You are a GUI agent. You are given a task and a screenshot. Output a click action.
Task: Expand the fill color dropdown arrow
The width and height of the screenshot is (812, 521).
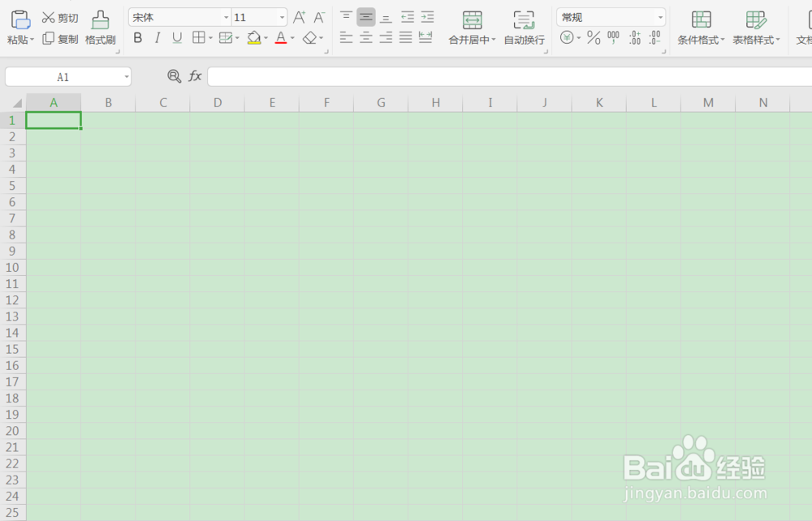pos(266,38)
